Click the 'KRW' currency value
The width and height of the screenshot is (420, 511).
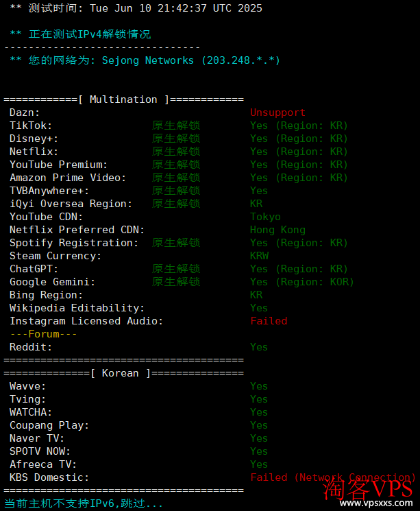[x=260, y=256]
